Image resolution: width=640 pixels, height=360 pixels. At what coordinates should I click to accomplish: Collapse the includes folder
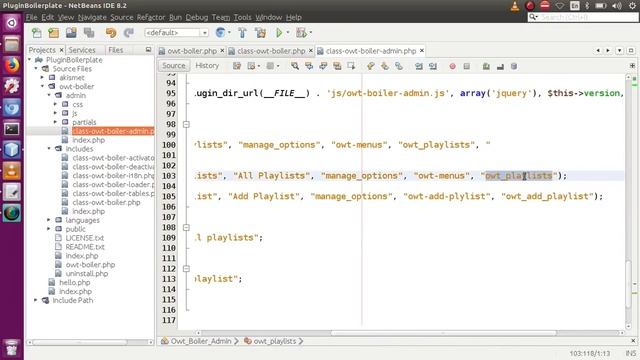pyautogui.click(x=49, y=149)
